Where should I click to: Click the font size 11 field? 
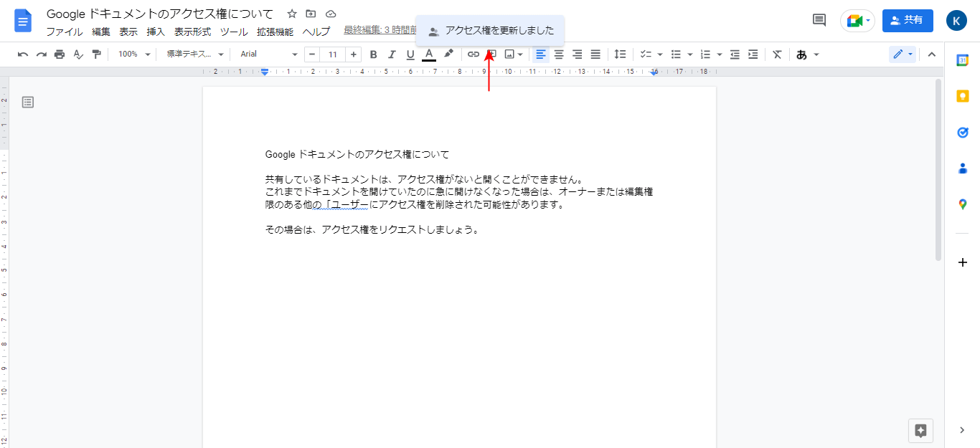(x=333, y=54)
